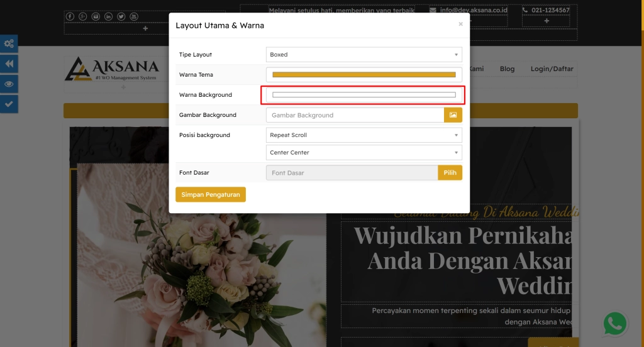This screenshot has width=644, height=347.
Task: Open the YouTube social icon
Action: (134, 16)
